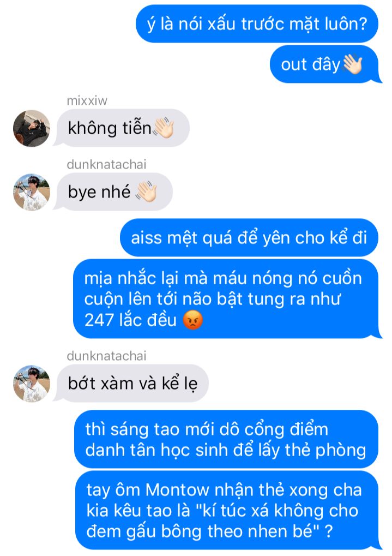Select the first 'dunknatachai' sender name label
Viewport: 392px width, 556px height.
(x=106, y=165)
